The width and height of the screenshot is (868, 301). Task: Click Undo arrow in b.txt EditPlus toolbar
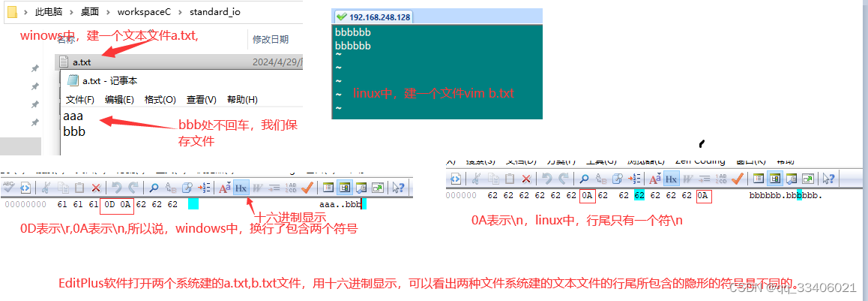pyautogui.click(x=547, y=179)
